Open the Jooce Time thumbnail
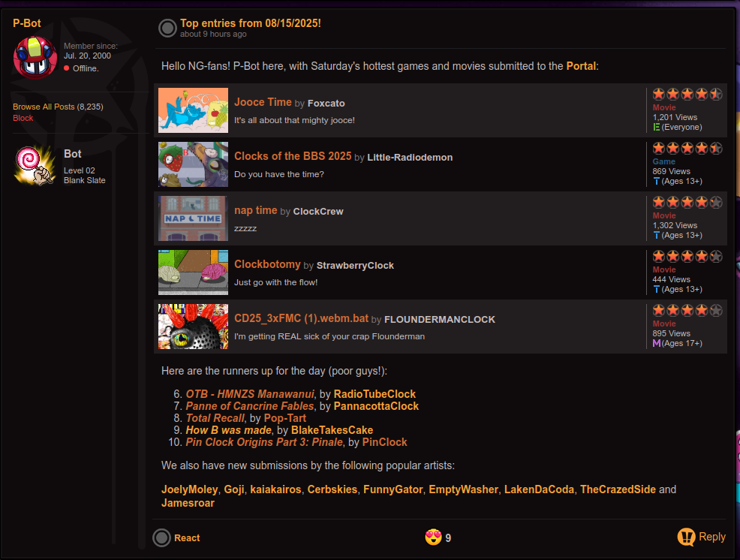The height and width of the screenshot is (560, 740). [x=193, y=110]
